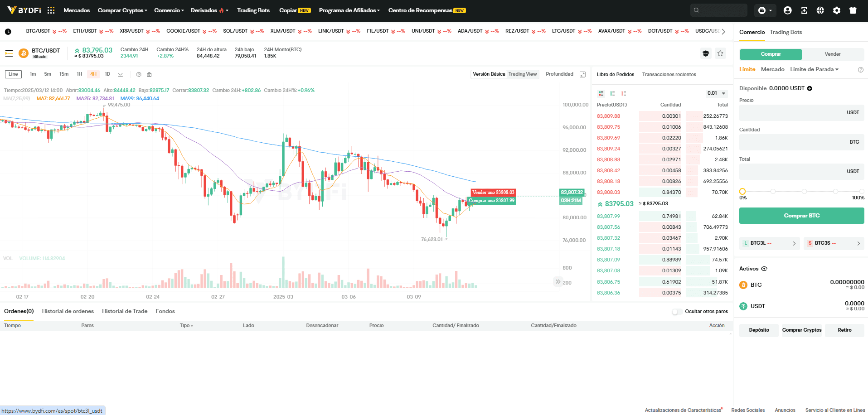Switch to Historial de ordenes tab

point(68,311)
